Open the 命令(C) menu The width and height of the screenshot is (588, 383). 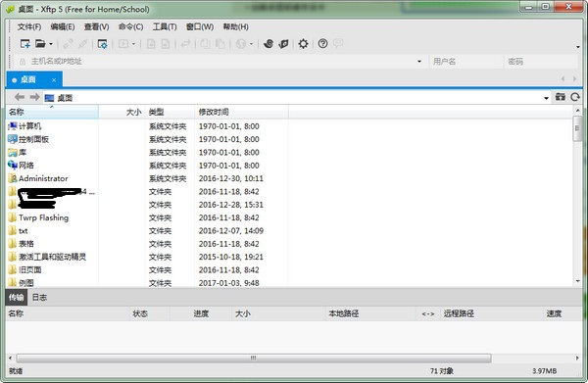[x=130, y=27]
